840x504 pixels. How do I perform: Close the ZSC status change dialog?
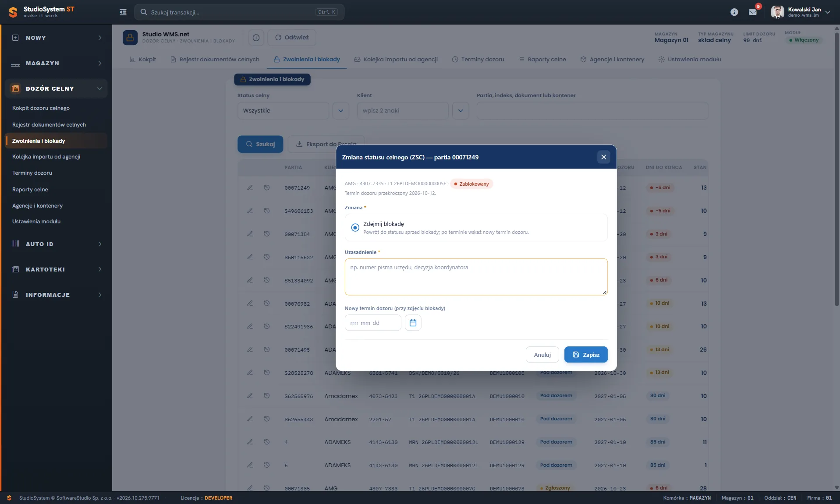click(603, 157)
